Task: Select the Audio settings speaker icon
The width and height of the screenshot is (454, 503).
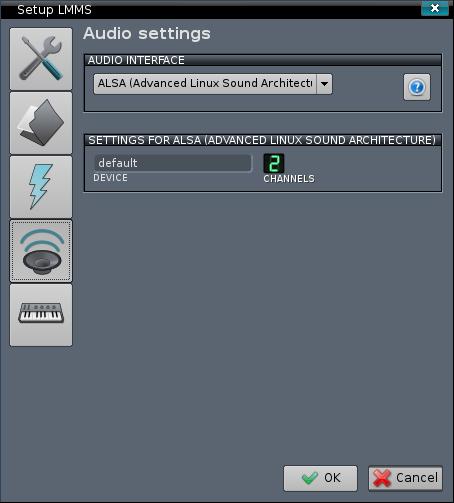Action: pyautogui.click(x=41, y=251)
